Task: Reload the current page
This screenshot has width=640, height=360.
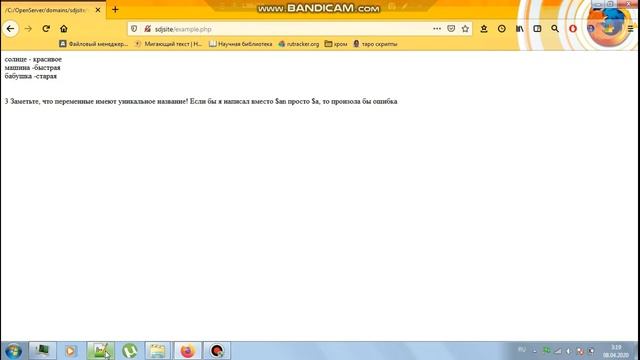Action: (x=46, y=29)
